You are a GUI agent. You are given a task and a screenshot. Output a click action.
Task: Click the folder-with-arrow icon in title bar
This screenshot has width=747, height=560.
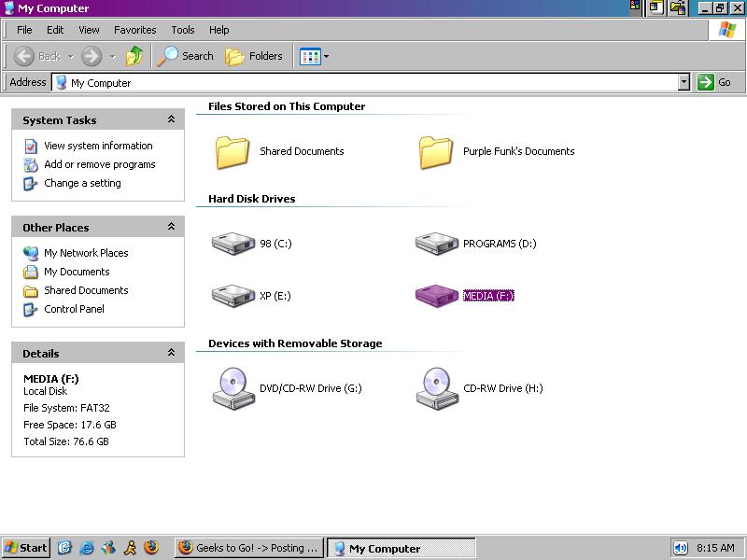(x=677, y=7)
